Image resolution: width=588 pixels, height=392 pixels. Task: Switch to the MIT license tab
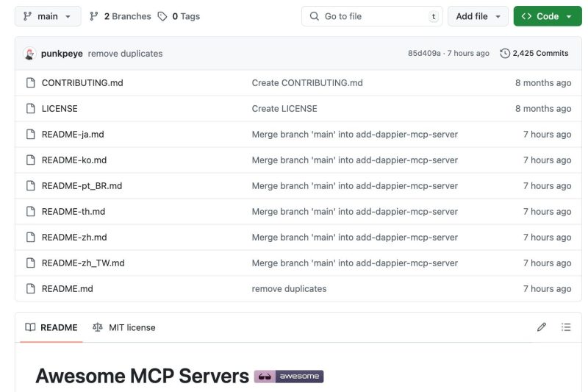point(124,327)
